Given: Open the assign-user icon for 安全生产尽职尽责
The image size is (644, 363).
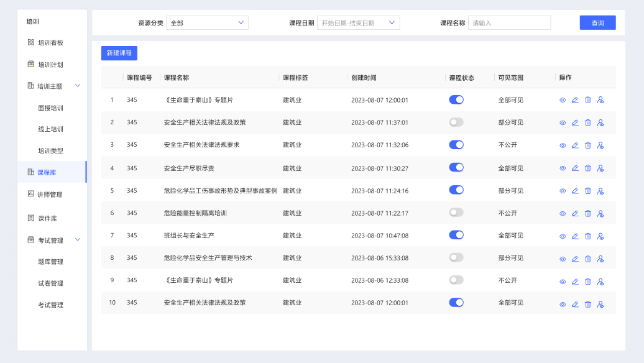Looking at the screenshot, I should click(600, 168).
